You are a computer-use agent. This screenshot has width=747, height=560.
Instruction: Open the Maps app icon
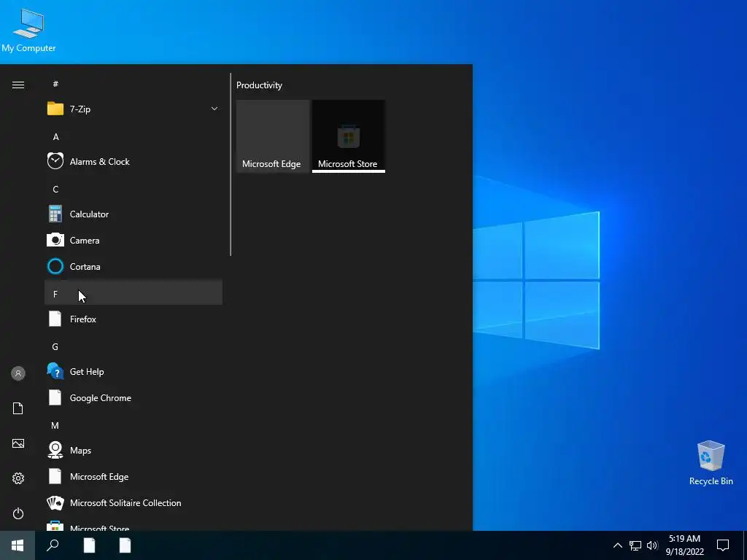click(x=55, y=450)
